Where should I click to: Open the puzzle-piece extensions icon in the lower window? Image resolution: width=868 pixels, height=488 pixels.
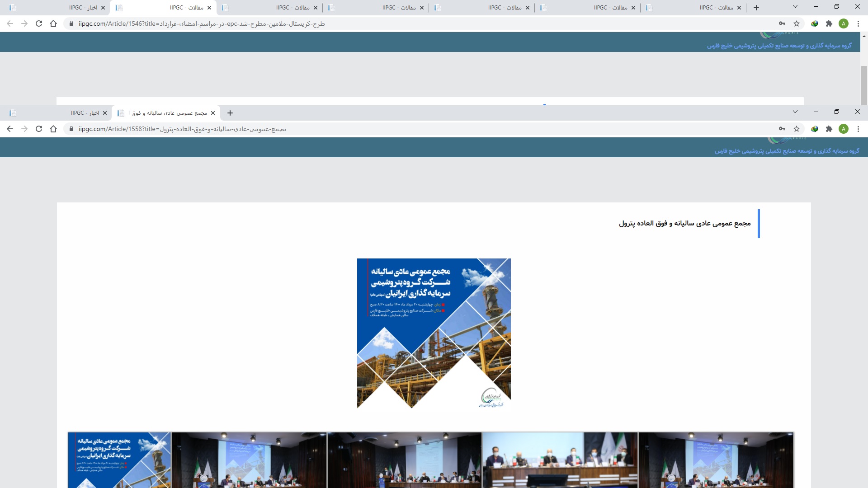tap(829, 129)
